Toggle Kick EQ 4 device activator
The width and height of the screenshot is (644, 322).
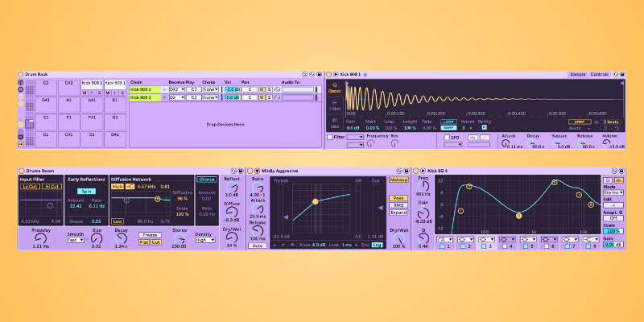pos(415,171)
